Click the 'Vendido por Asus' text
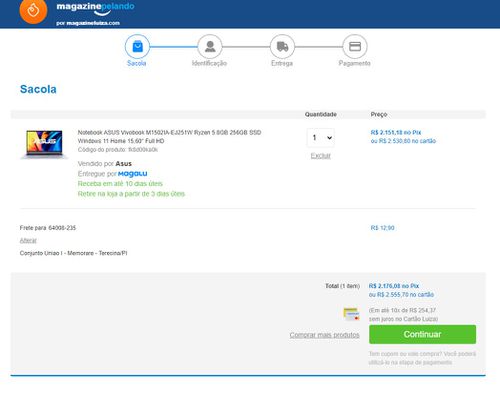 tap(105, 164)
